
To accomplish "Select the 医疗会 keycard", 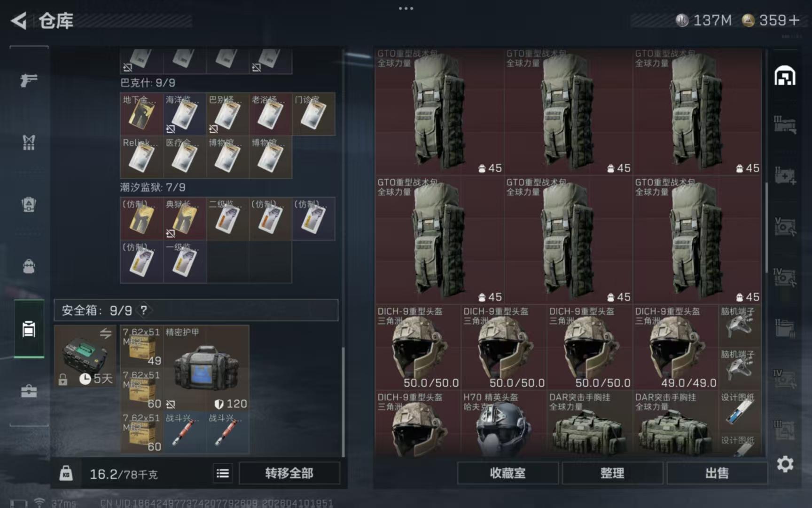I will [185, 157].
